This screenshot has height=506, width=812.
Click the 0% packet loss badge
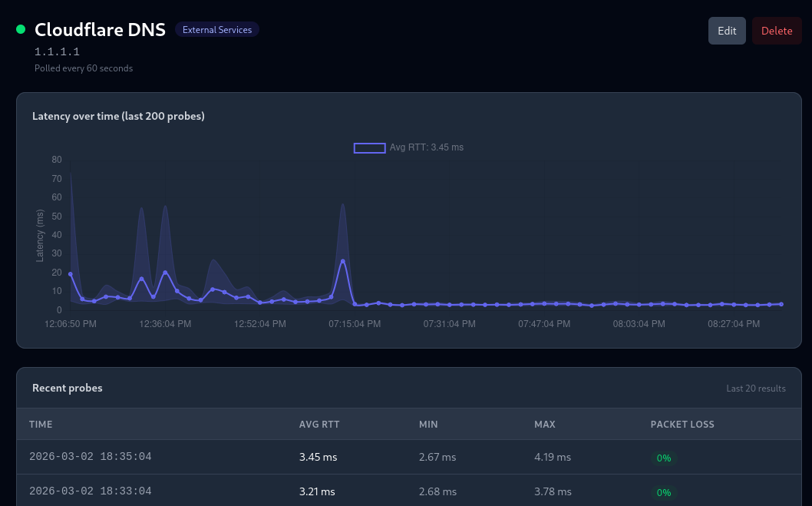[x=664, y=458]
